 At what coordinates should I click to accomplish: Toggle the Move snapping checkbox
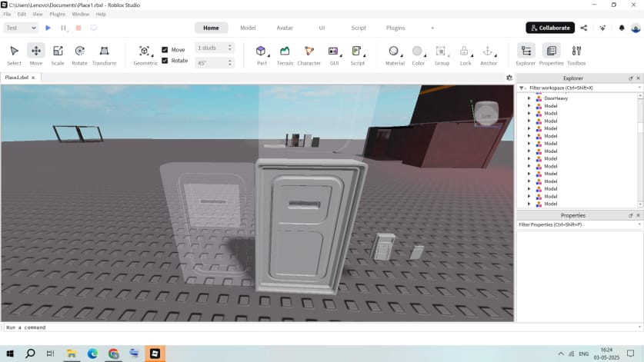pos(165,50)
